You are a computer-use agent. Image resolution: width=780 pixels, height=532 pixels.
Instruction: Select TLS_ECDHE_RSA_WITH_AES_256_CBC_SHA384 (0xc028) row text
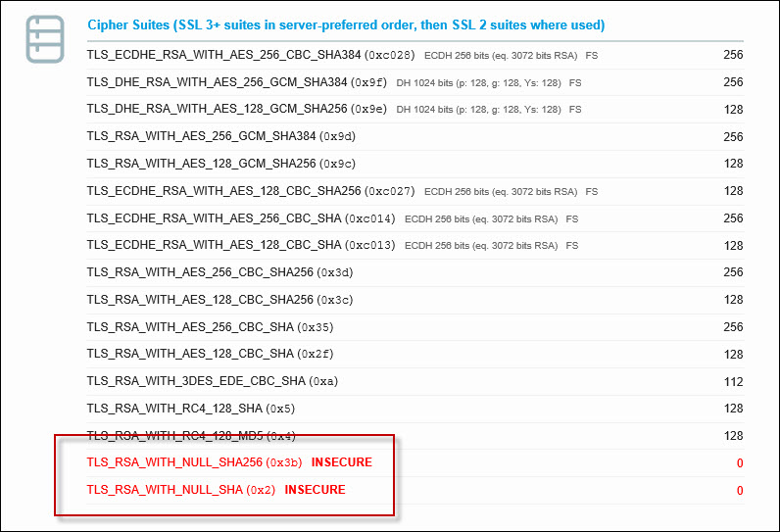click(251, 55)
